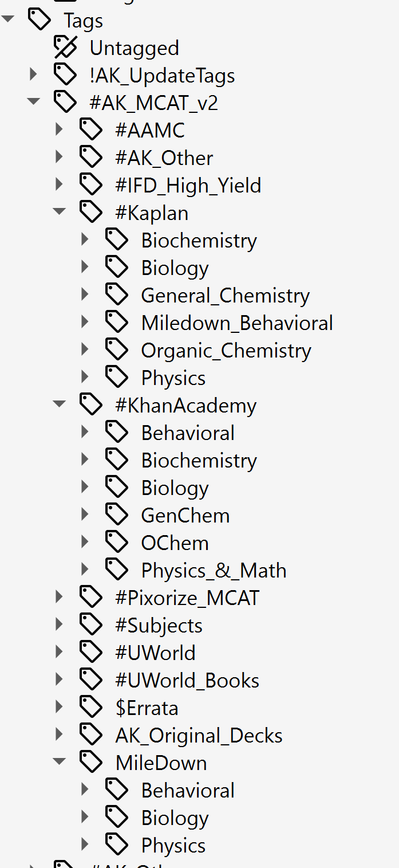Image resolution: width=399 pixels, height=868 pixels.
Task: Expand the #IFD_High_Yield tag
Action: pos(59,185)
